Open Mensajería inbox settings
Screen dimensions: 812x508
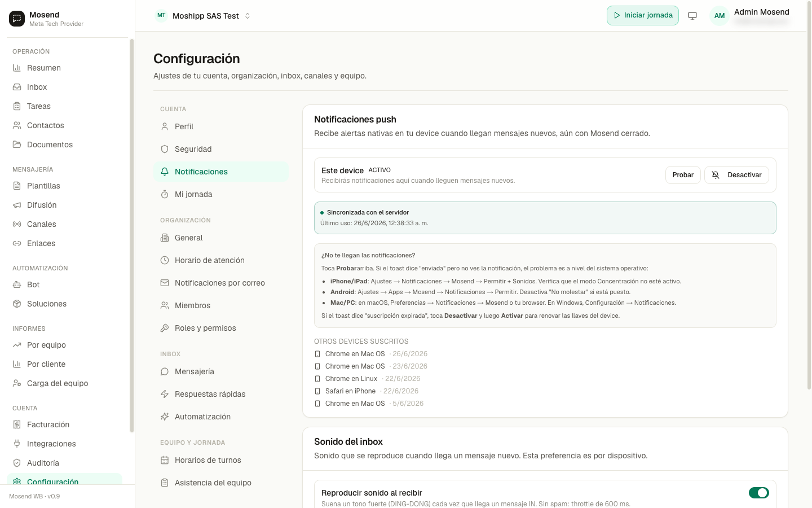pyautogui.click(x=221, y=371)
